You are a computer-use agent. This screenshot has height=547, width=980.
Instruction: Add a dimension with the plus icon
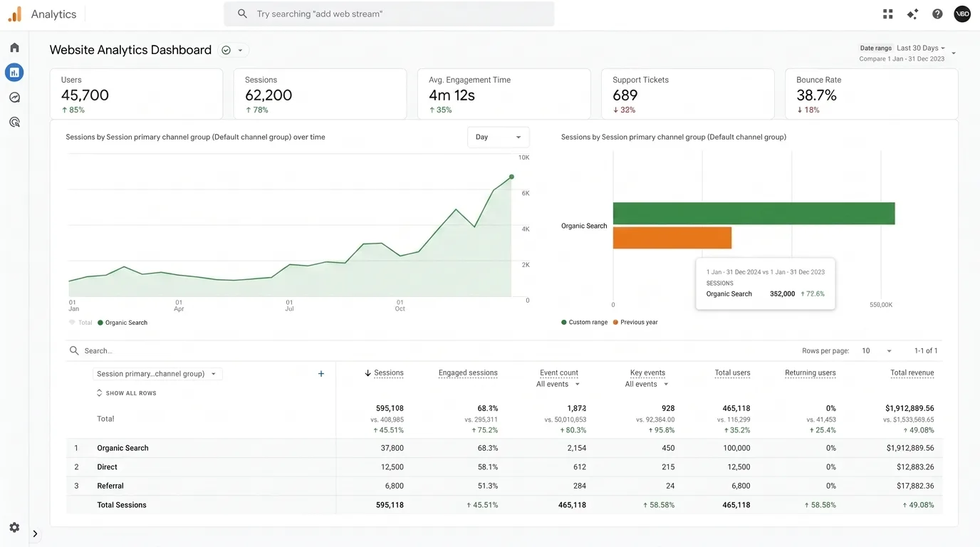click(321, 374)
